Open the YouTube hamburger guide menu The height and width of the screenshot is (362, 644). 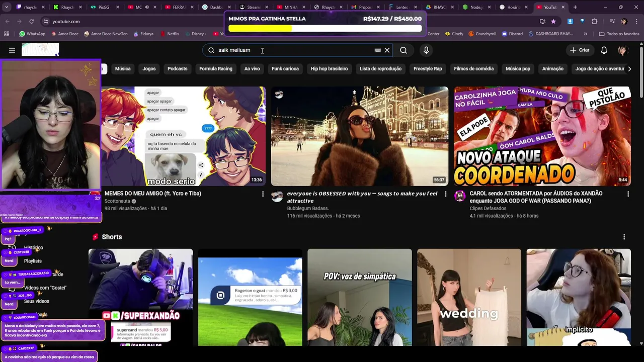[12, 50]
